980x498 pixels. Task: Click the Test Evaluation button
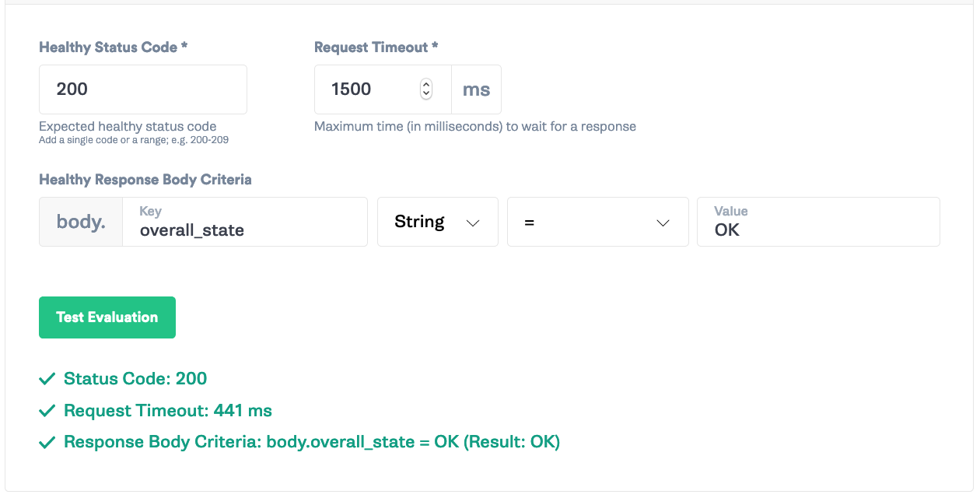pos(107,317)
